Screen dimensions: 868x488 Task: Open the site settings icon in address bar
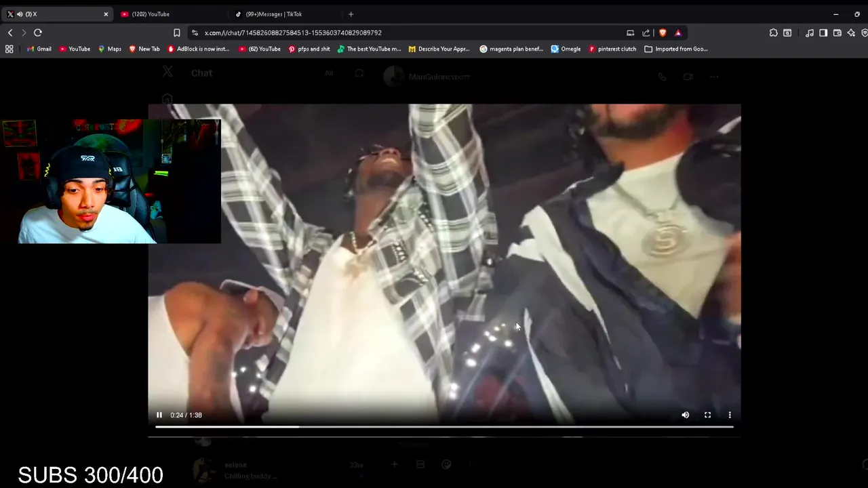pyautogui.click(x=195, y=33)
